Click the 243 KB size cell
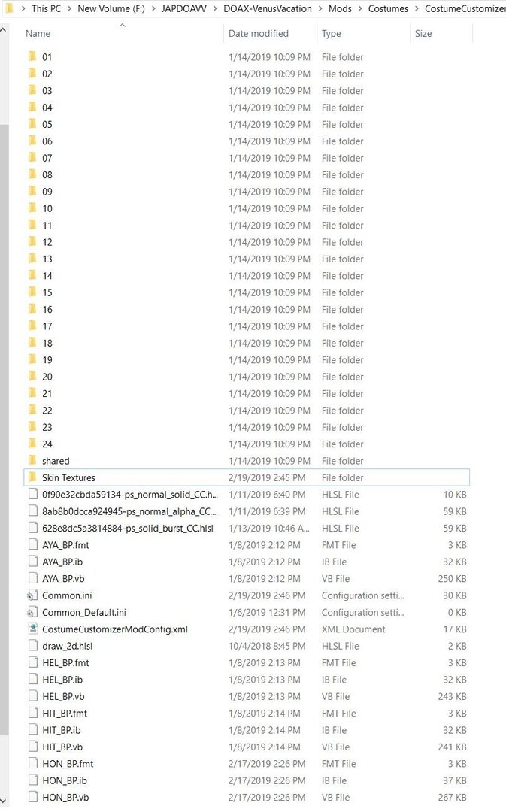This screenshot has height=812, width=506. pyautogui.click(x=452, y=696)
